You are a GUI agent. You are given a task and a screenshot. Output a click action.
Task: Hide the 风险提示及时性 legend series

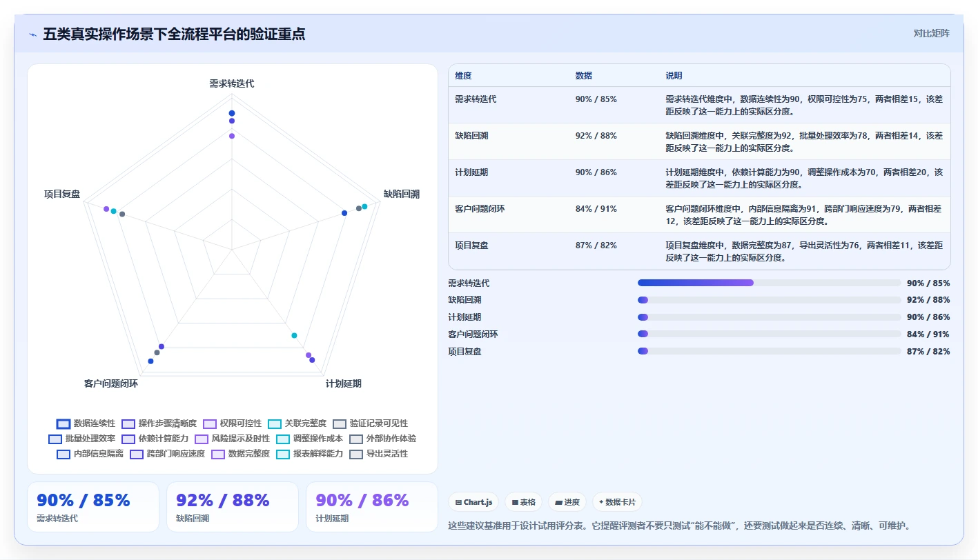pos(233,439)
